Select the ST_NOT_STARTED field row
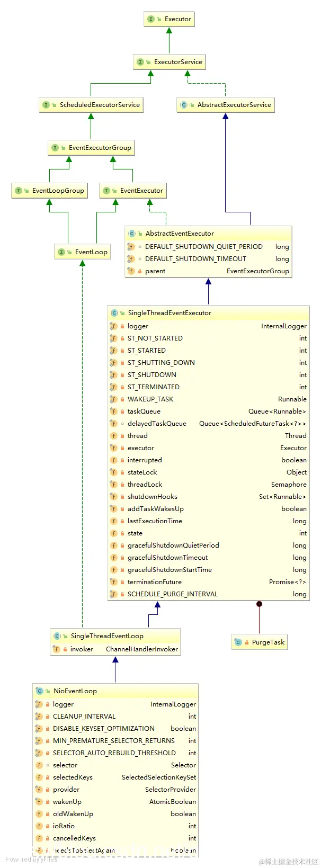 (208, 338)
